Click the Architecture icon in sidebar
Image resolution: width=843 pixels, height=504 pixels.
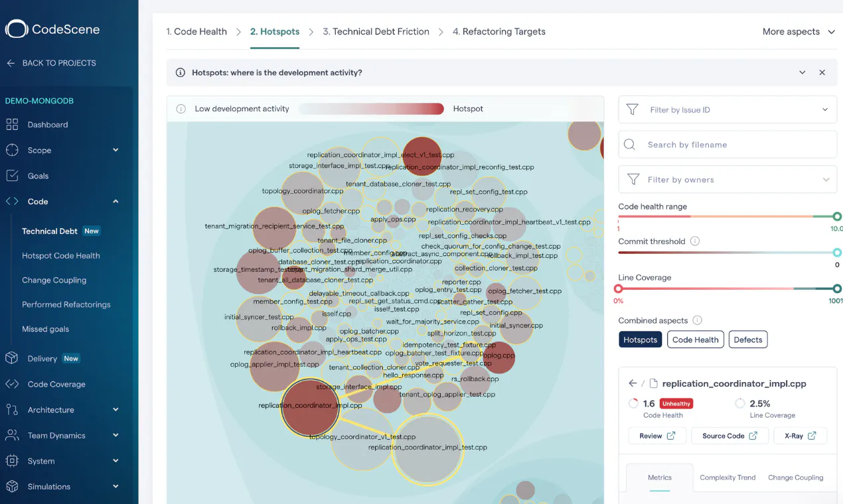(x=12, y=410)
